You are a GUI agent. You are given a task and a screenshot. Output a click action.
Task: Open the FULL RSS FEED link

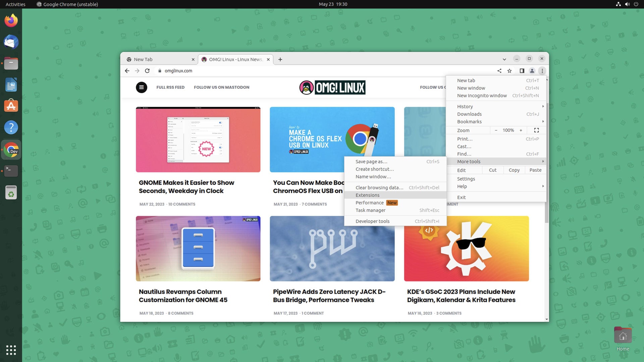[x=170, y=87]
